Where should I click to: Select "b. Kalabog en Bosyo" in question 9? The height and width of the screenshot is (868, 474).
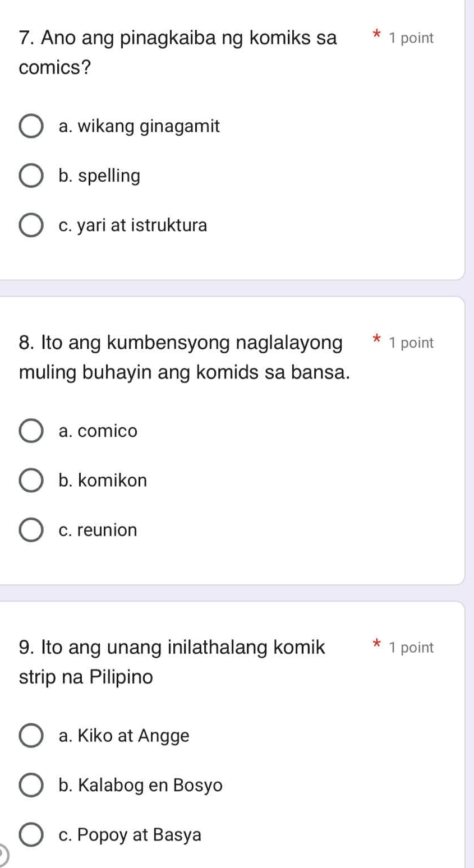coord(31,786)
